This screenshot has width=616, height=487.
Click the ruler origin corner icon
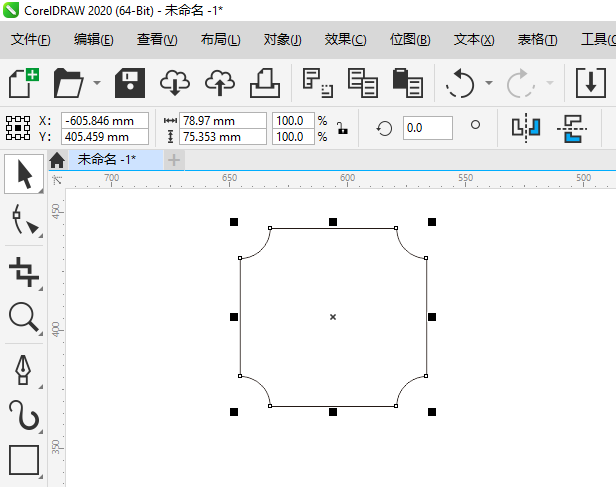(57, 180)
